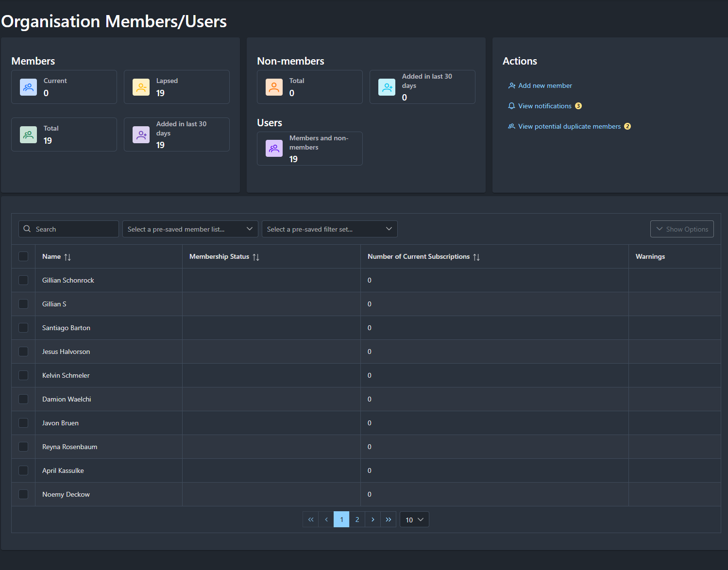The height and width of the screenshot is (570, 728).
Task: Tick the checkbox for Reyna Rosenbaum
Action: click(x=23, y=447)
